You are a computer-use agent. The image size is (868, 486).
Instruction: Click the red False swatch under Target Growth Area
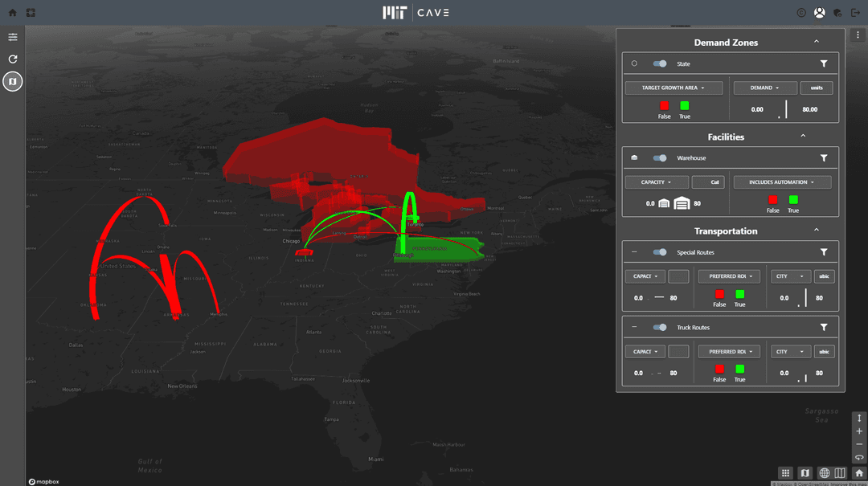click(x=664, y=105)
